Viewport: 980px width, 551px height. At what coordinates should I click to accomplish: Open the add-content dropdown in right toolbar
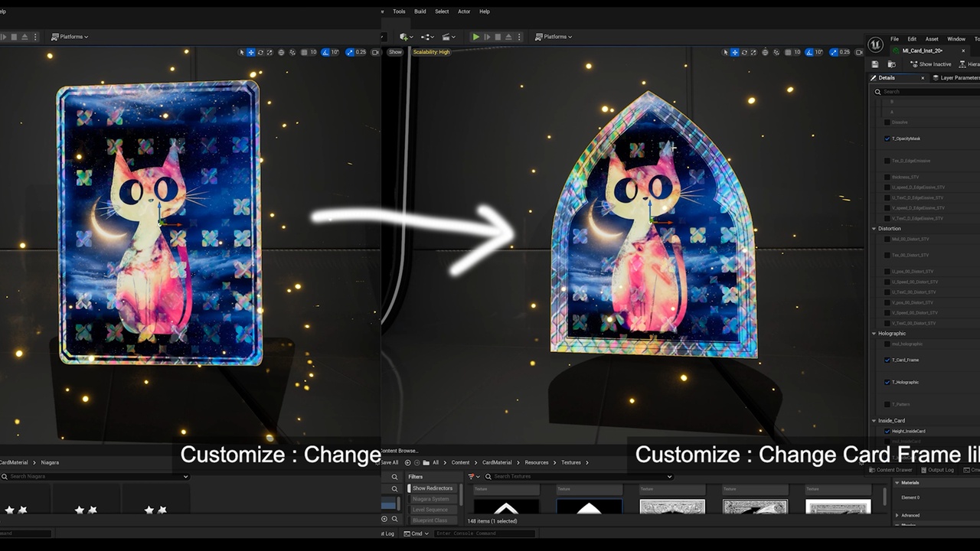pyautogui.click(x=405, y=37)
